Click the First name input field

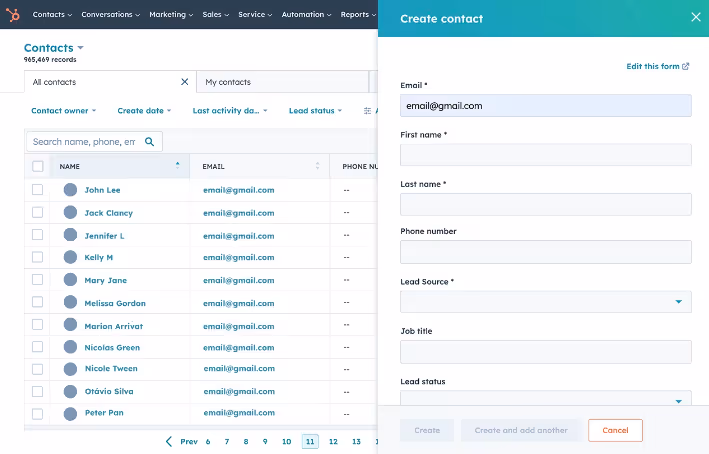[545, 155]
